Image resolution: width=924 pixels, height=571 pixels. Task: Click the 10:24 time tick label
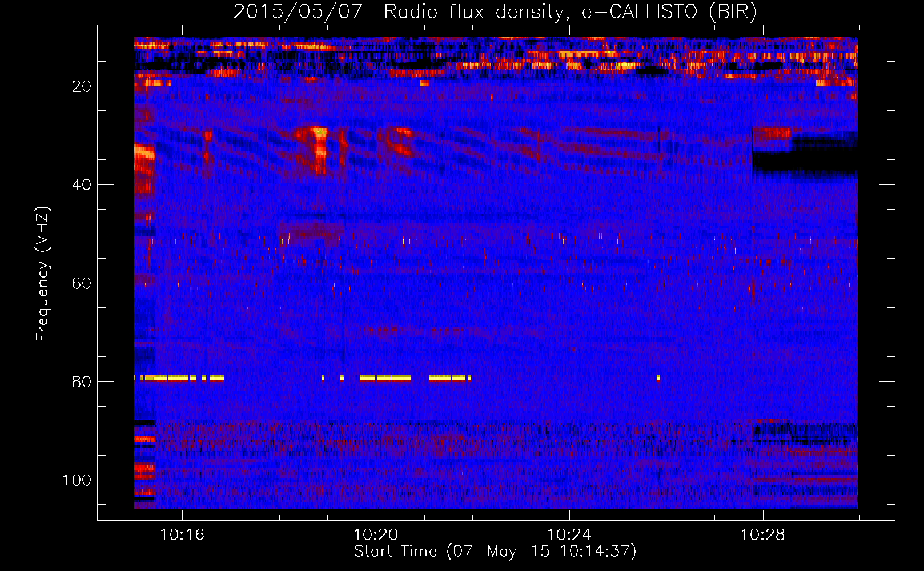(x=569, y=535)
